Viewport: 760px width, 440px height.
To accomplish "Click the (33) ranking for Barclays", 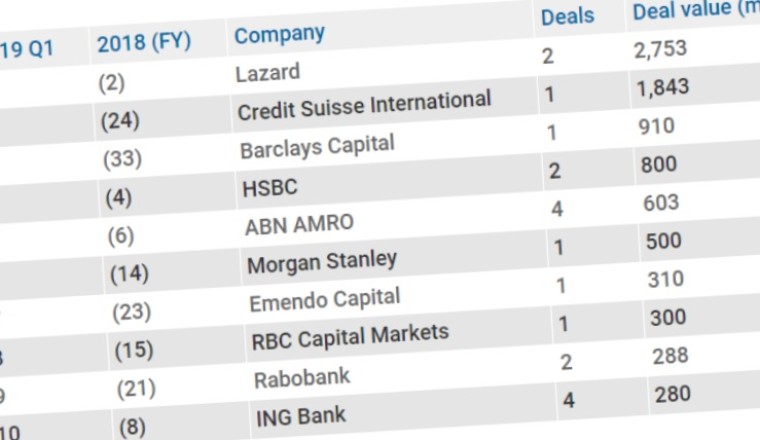I will click(122, 160).
